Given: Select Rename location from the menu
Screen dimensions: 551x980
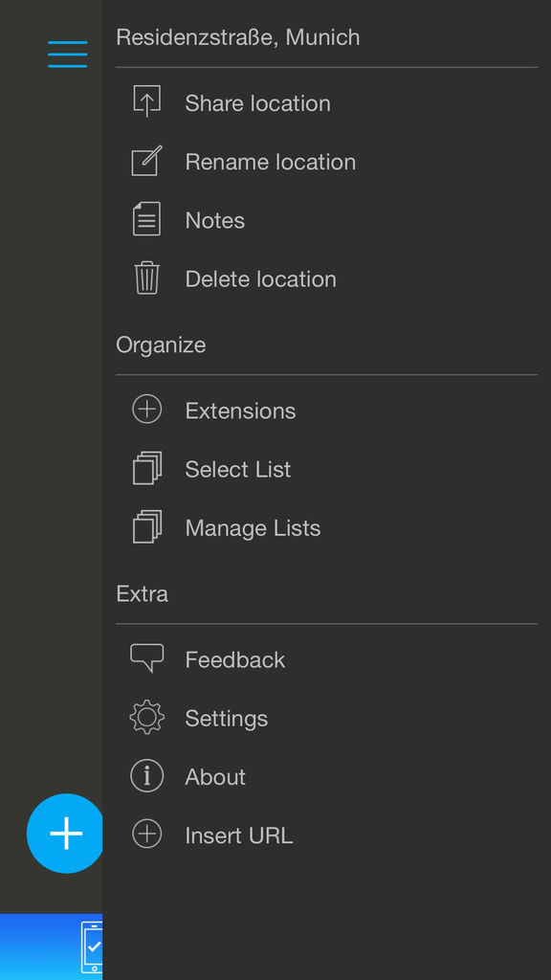Looking at the screenshot, I should [271, 162].
